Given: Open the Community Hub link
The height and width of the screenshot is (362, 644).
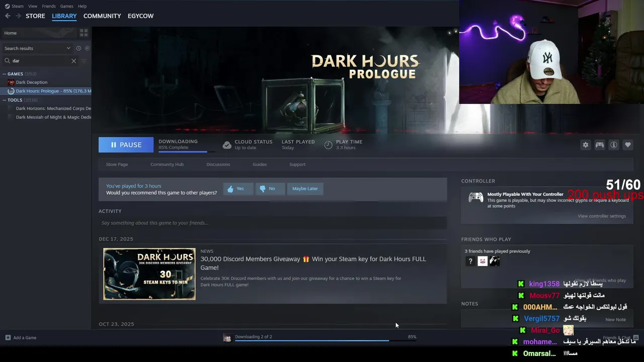Looking at the screenshot, I should (x=167, y=164).
